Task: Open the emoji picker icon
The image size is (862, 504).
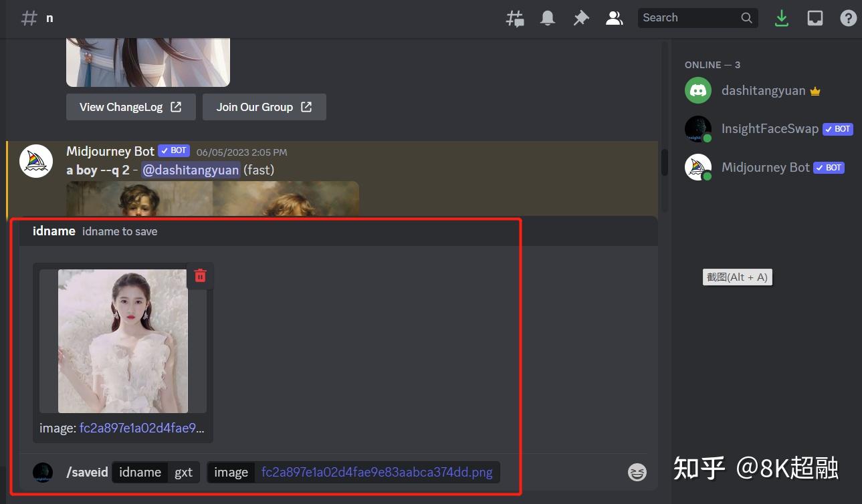Action: tap(637, 473)
